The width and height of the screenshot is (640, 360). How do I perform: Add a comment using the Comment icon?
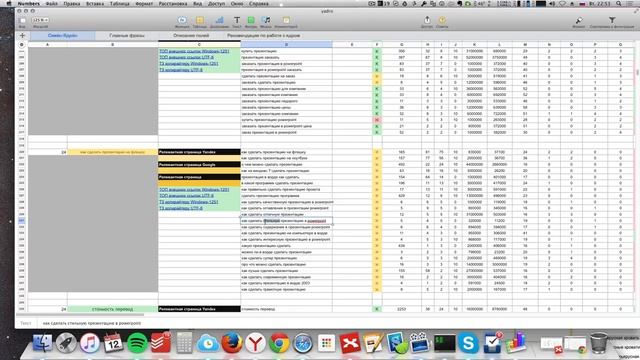tap(286, 20)
